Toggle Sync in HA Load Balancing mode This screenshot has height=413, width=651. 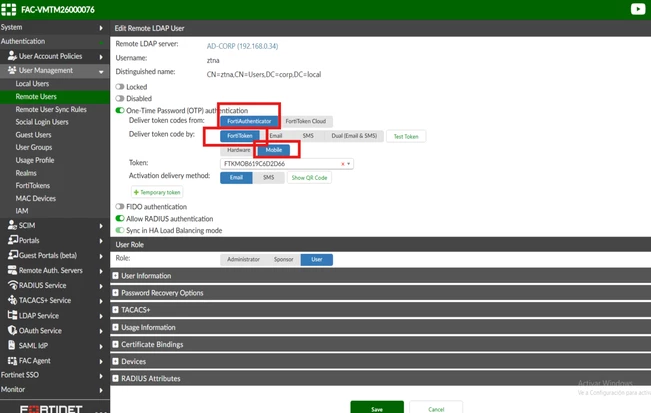tap(120, 230)
